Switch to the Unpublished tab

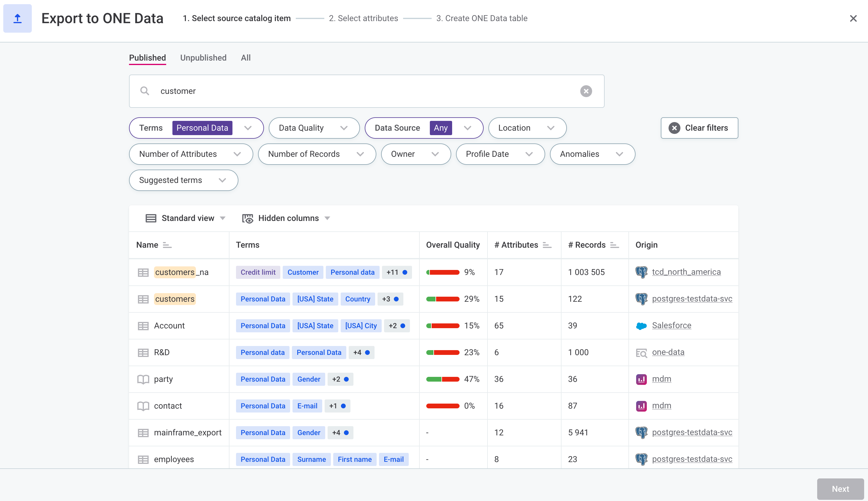pos(203,57)
